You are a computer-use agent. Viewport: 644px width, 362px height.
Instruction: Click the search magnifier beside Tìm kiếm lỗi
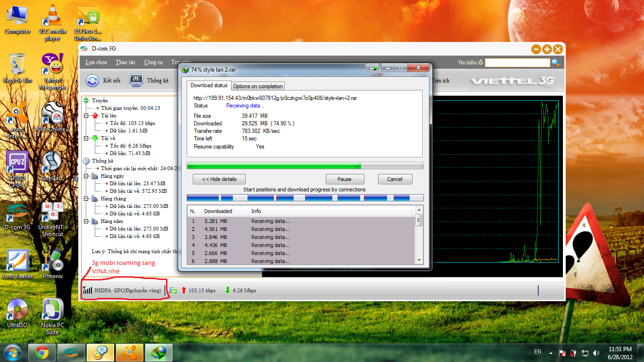tap(555, 63)
